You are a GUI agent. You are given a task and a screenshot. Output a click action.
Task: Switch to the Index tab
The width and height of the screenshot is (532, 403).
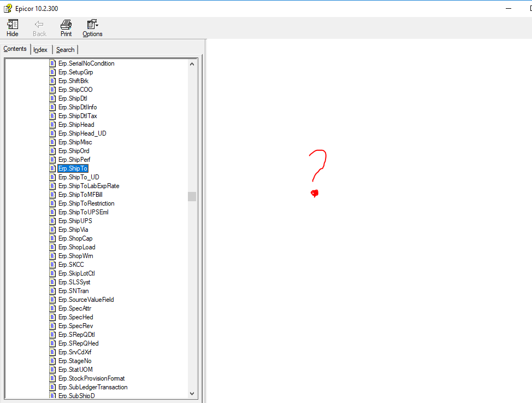tap(40, 50)
